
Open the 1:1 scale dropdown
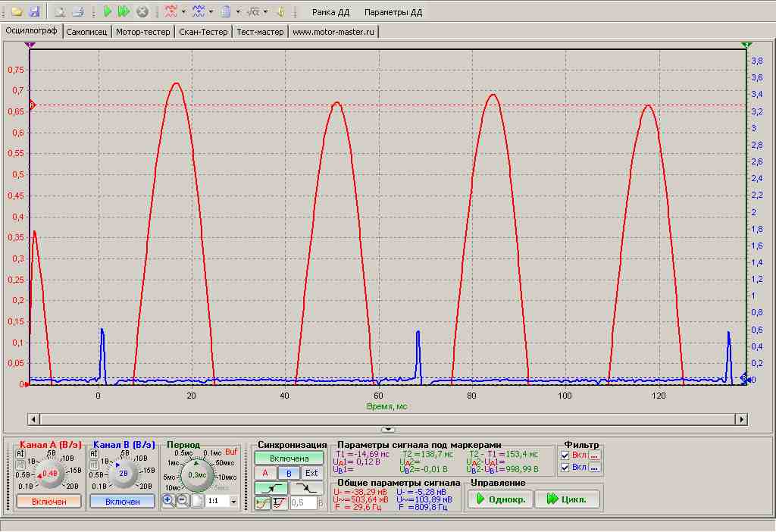click(x=233, y=502)
